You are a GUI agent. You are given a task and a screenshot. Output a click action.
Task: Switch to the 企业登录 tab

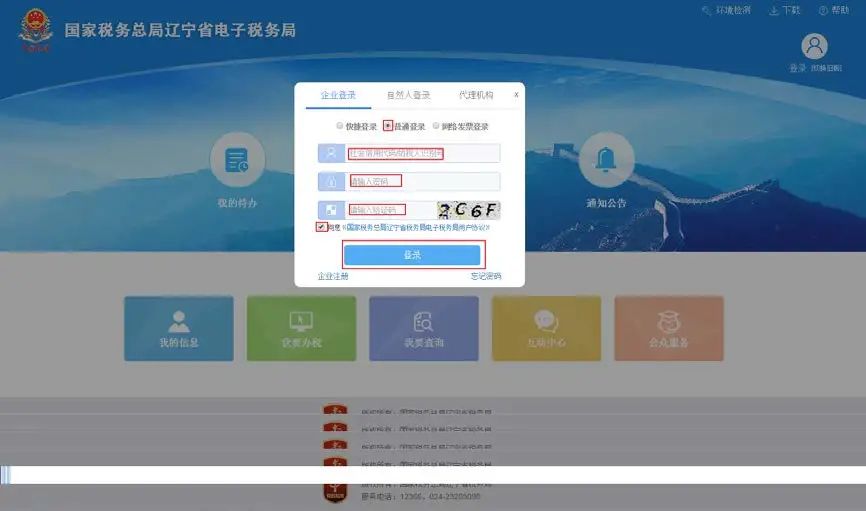(x=338, y=95)
